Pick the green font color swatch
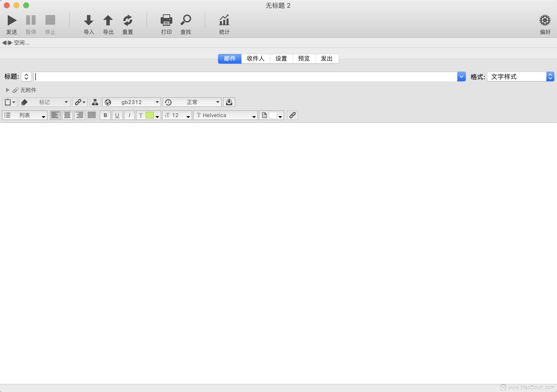Image resolution: width=557 pixels, height=392 pixels. [x=150, y=115]
